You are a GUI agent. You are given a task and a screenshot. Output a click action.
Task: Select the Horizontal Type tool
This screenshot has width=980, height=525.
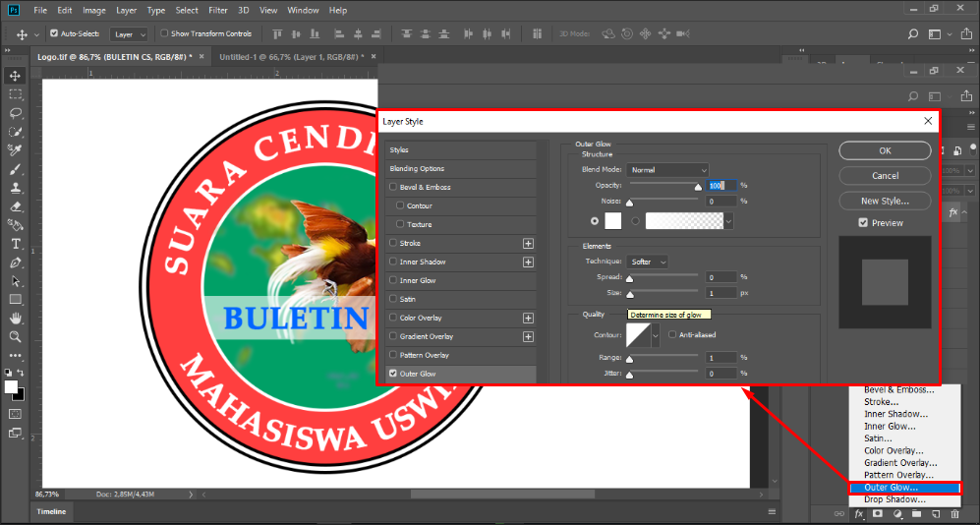[15, 244]
